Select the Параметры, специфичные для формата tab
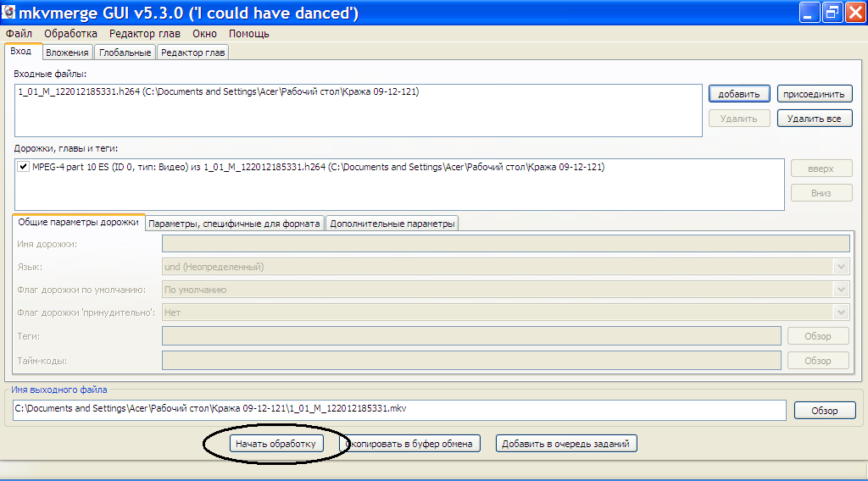 tap(235, 224)
